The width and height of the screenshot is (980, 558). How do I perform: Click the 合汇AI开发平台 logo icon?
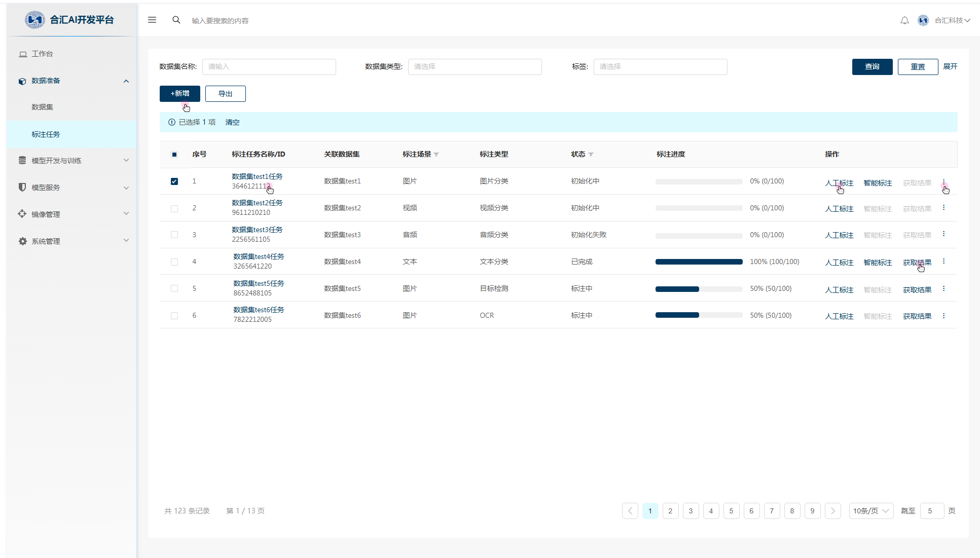point(34,20)
